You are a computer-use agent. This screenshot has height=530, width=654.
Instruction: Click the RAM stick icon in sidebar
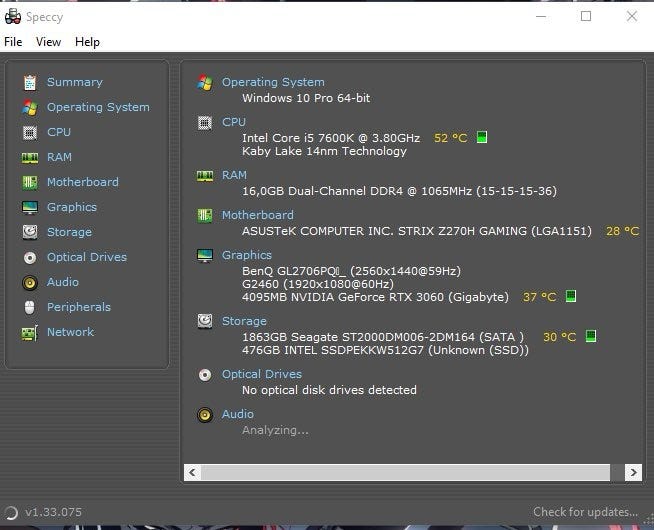(30, 158)
